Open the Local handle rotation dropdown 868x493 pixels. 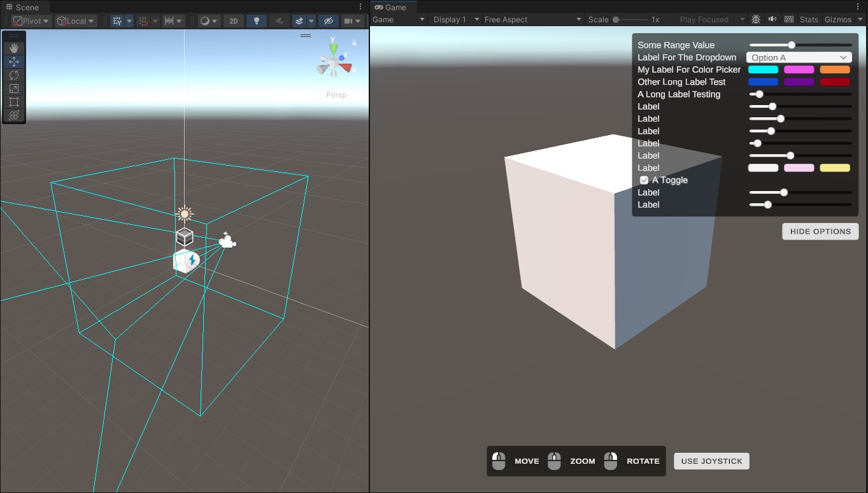76,21
